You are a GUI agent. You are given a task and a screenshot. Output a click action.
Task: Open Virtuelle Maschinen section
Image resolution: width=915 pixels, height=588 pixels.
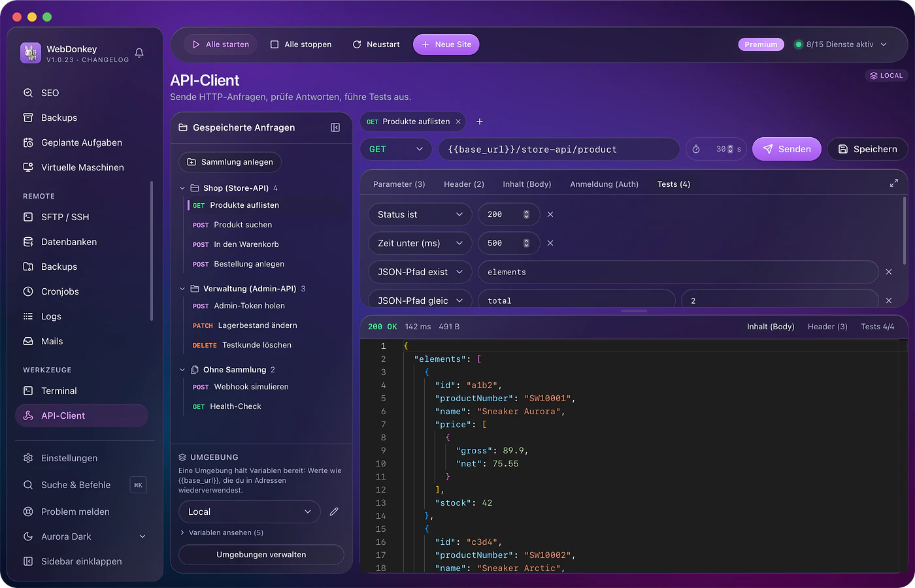tap(82, 167)
